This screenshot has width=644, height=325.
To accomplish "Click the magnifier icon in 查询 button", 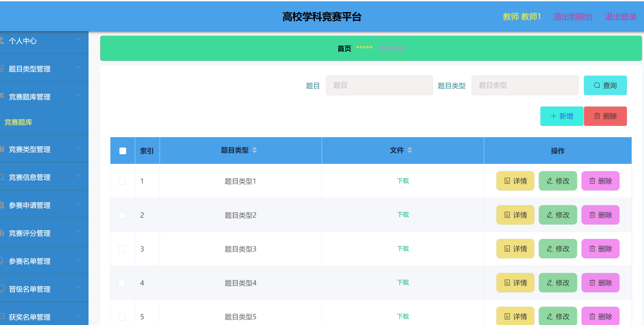I will point(597,85).
